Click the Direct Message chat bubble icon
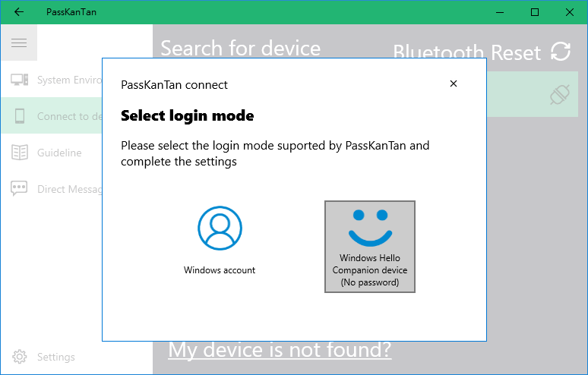 pyautogui.click(x=19, y=188)
